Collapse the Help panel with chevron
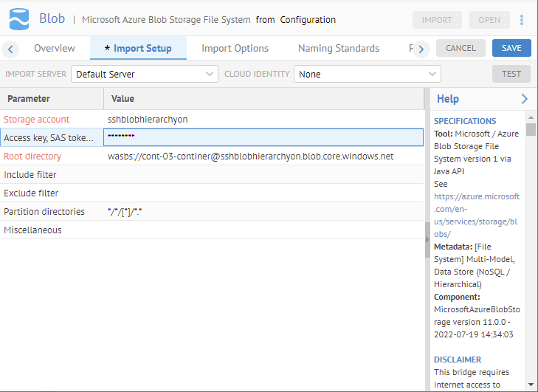The image size is (538, 392). click(524, 99)
